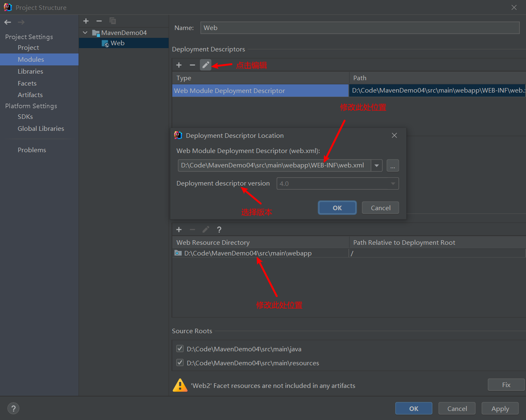
Task: Select the Web facet tree item
Action: (124, 43)
